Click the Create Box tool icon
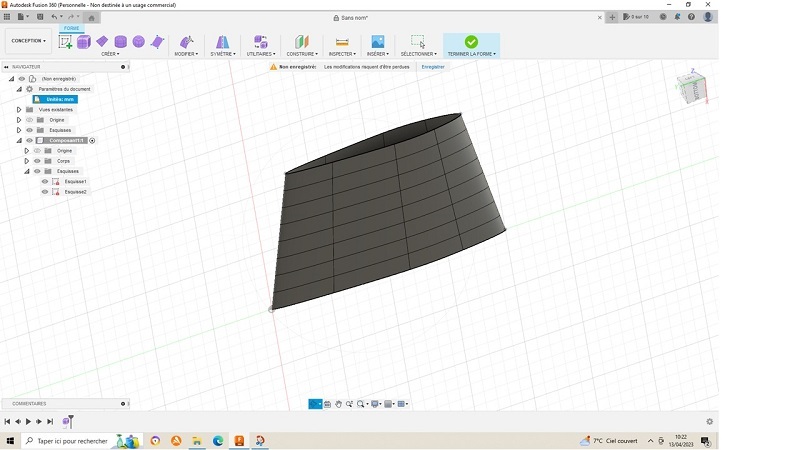The height and width of the screenshot is (450, 800). pos(84,42)
